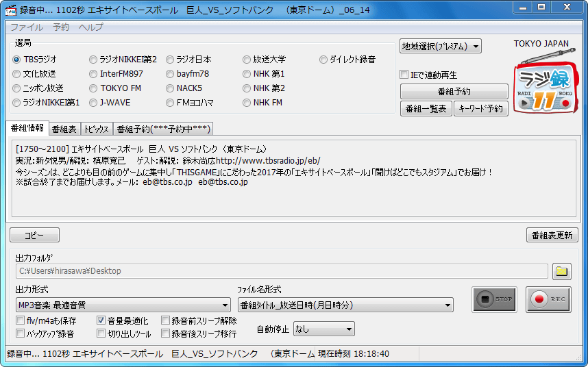Image resolution: width=588 pixels, height=367 pixels.
Task: Click the output folder path field
Action: pyautogui.click(x=282, y=271)
